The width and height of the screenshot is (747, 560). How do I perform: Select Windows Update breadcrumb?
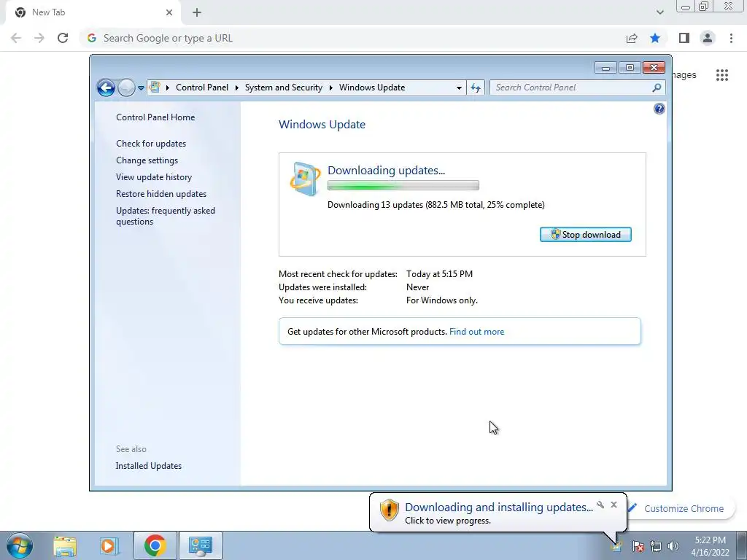(372, 87)
